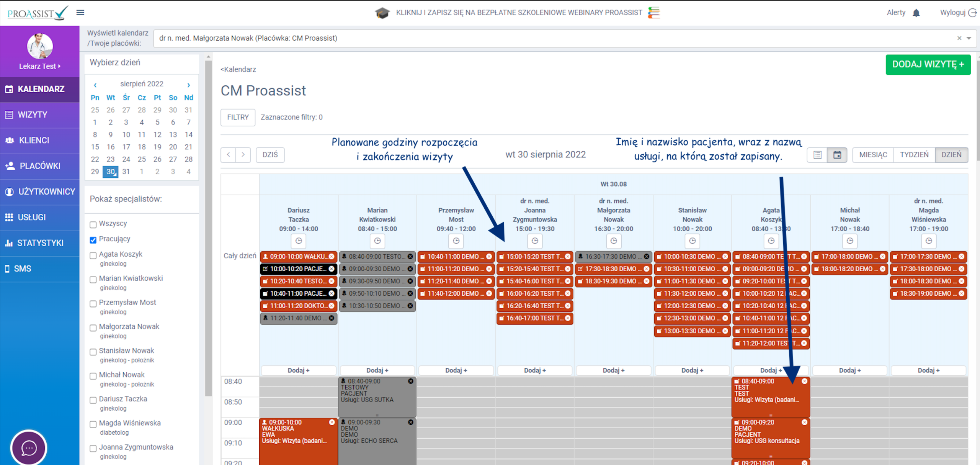Jump to today with DZIŚ button
The image size is (980, 465).
270,155
